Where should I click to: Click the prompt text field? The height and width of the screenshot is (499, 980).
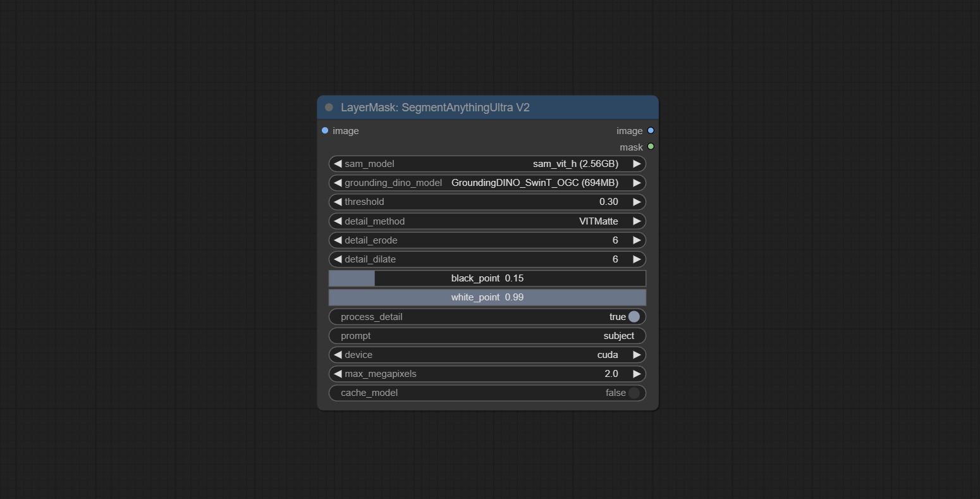coord(487,336)
